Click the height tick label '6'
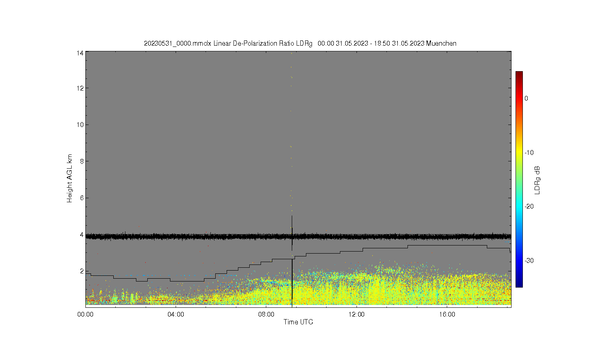Screen dimensions: 607x364 82,198
